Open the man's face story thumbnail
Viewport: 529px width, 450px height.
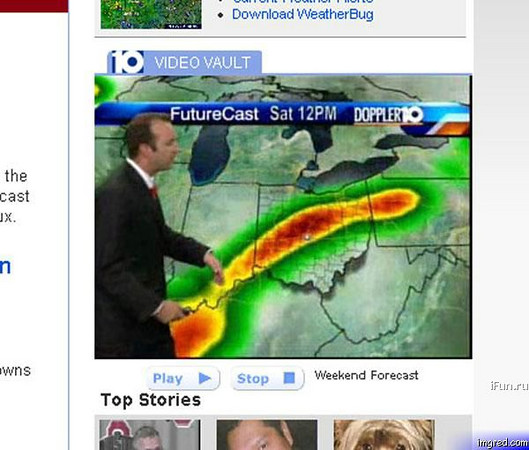267,435
